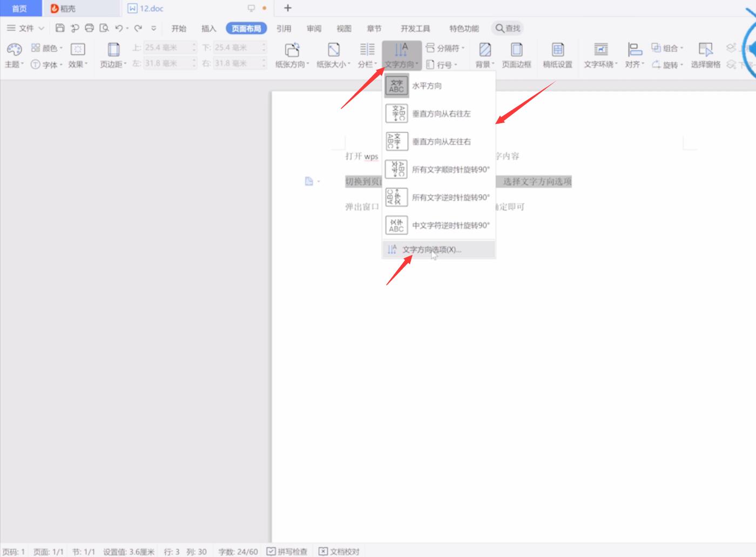Viewport: 756px width, 557px height.
Task: Open the 效果 effects dropdown
Action: pyautogui.click(x=78, y=55)
